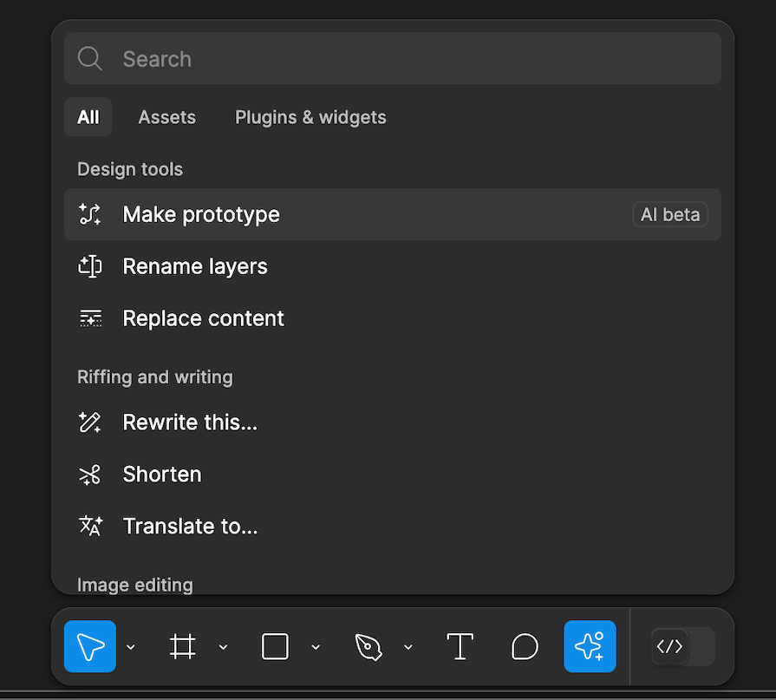
Task: Select the Comment bubble tool
Action: (525, 646)
